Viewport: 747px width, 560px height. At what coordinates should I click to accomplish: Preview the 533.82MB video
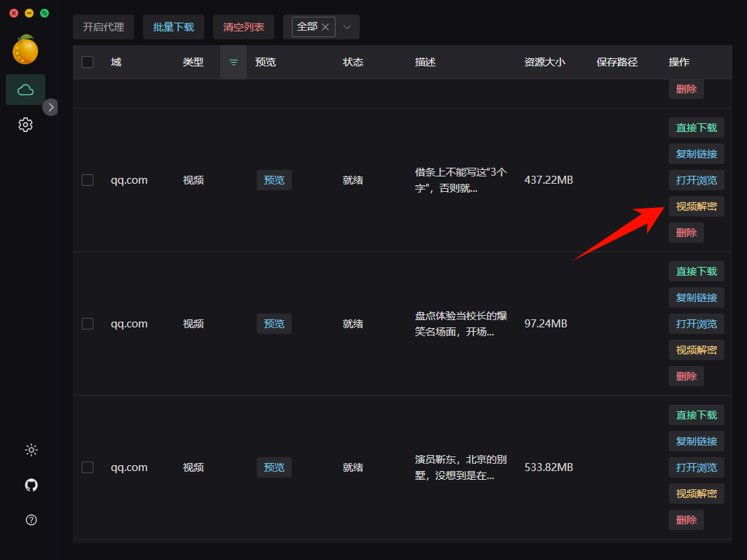(274, 467)
